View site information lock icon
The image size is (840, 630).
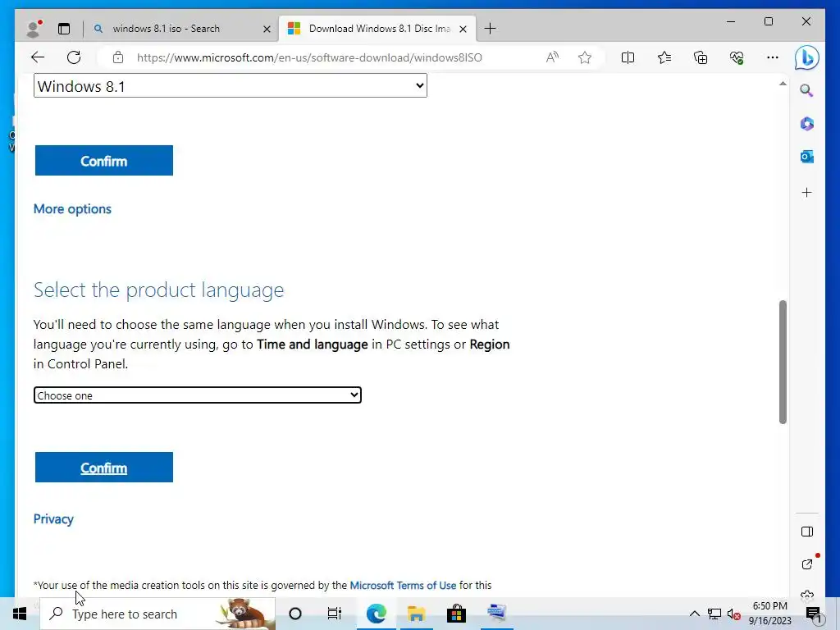click(x=118, y=57)
